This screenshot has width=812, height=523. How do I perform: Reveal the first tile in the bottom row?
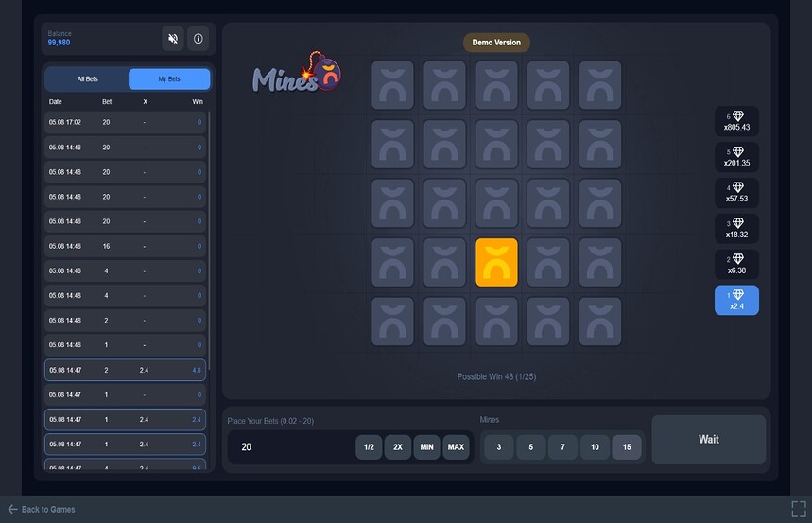(392, 322)
